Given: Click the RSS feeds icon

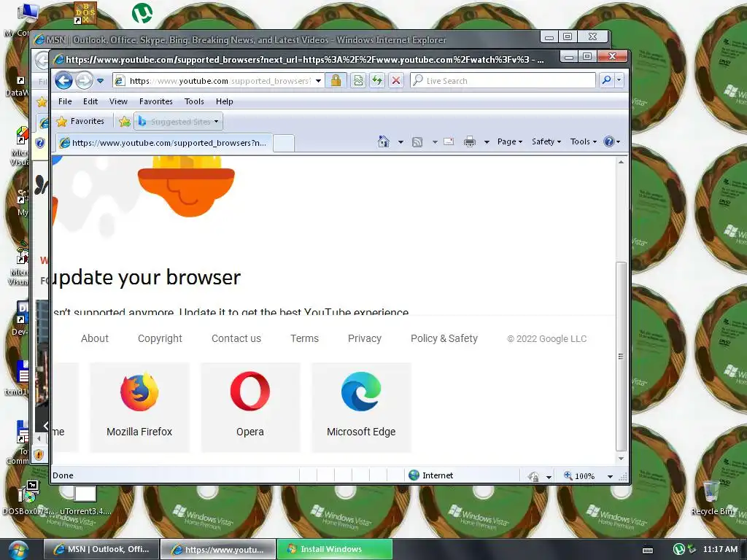Looking at the screenshot, I should pyautogui.click(x=417, y=142).
